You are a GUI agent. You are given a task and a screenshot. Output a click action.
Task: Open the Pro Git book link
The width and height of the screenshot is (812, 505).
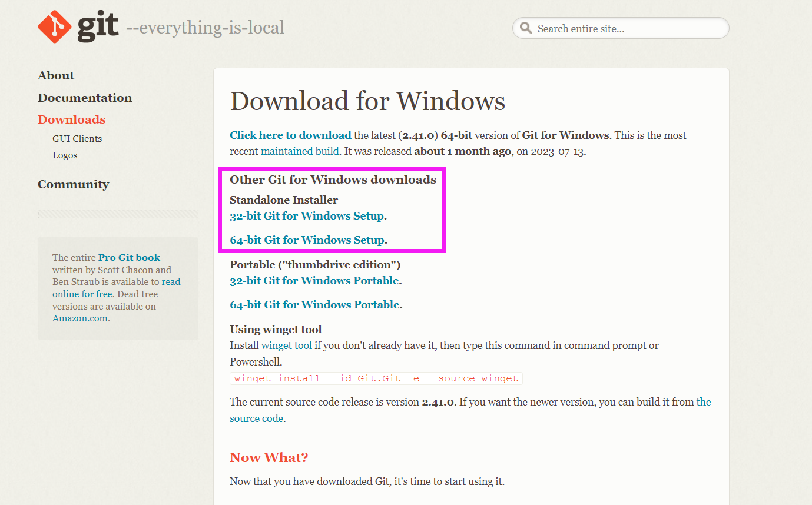(129, 258)
